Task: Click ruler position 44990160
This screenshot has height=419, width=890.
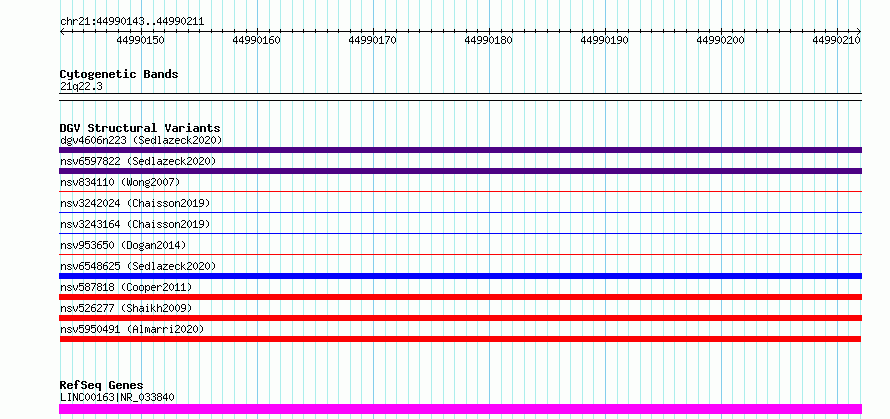Action: (257, 40)
